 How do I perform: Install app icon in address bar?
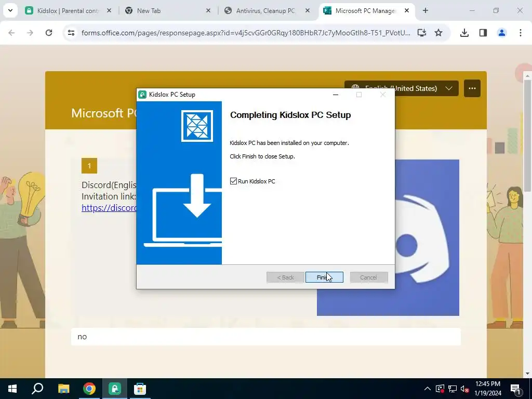[x=422, y=33]
